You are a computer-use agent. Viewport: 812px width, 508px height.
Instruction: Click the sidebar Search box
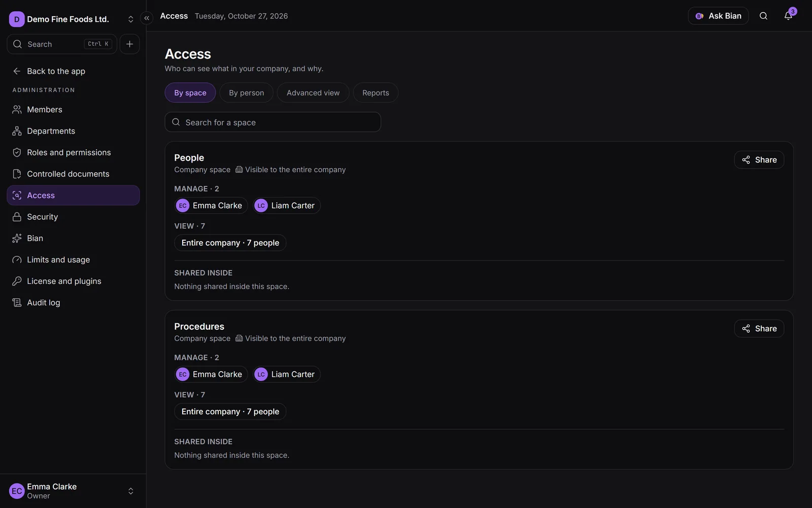coord(62,44)
